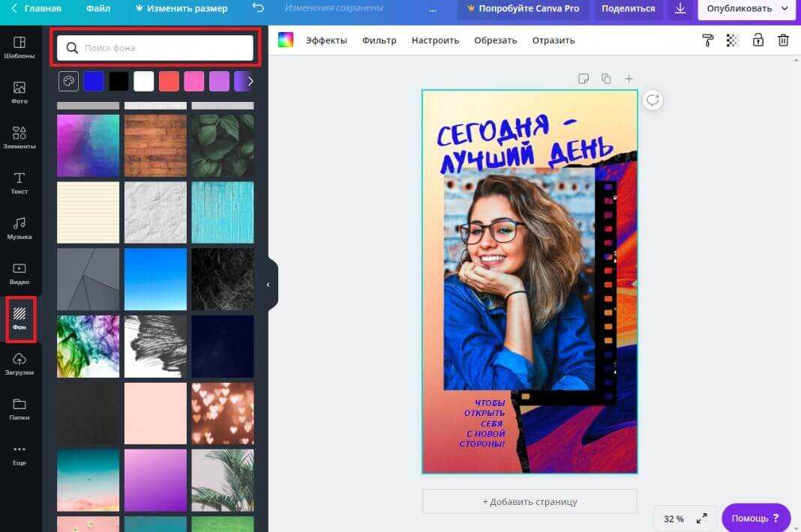Select the wooden planks background thumbnail
Viewport: 801px width, 532px height.
(x=155, y=145)
